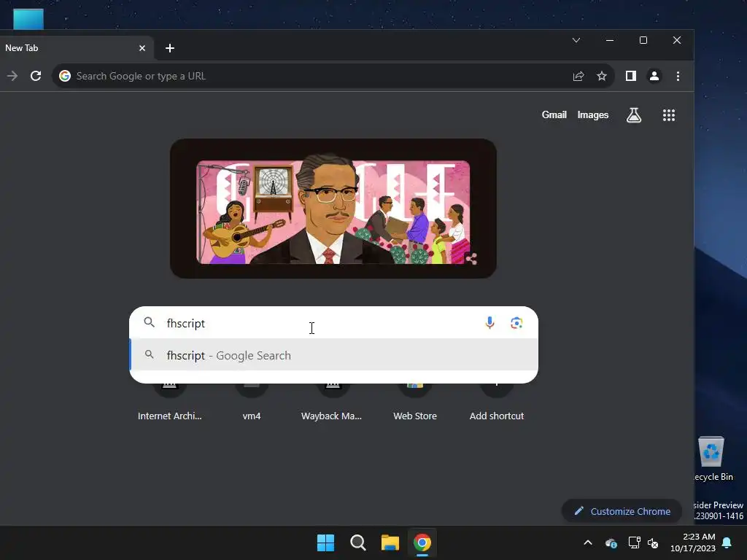Toggle the Chrome side panel
747x560 pixels.
pyautogui.click(x=631, y=76)
